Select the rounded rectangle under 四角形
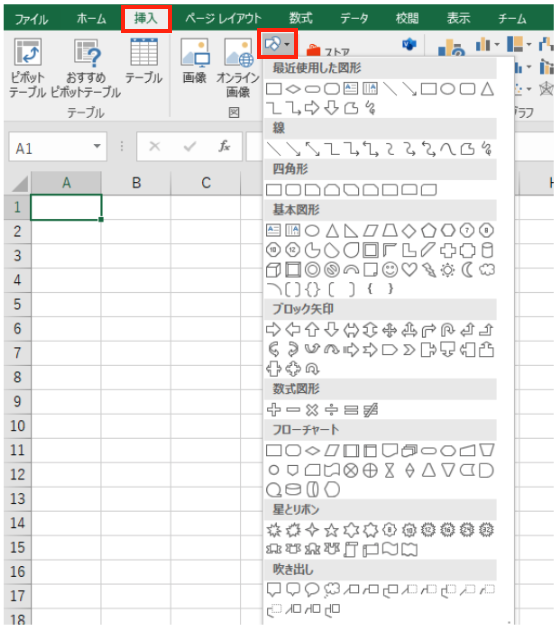Viewport: 559px width, 630px height. pyautogui.click(x=293, y=190)
